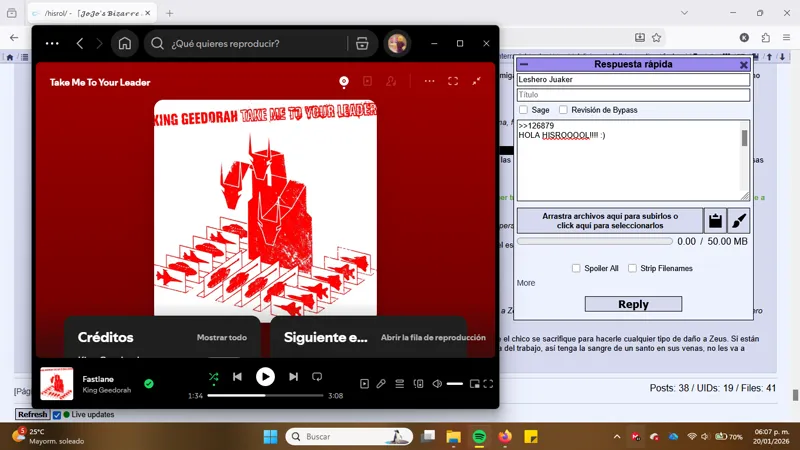Open the Take Me To Your Leader title
The image size is (800, 450).
pyautogui.click(x=100, y=83)
